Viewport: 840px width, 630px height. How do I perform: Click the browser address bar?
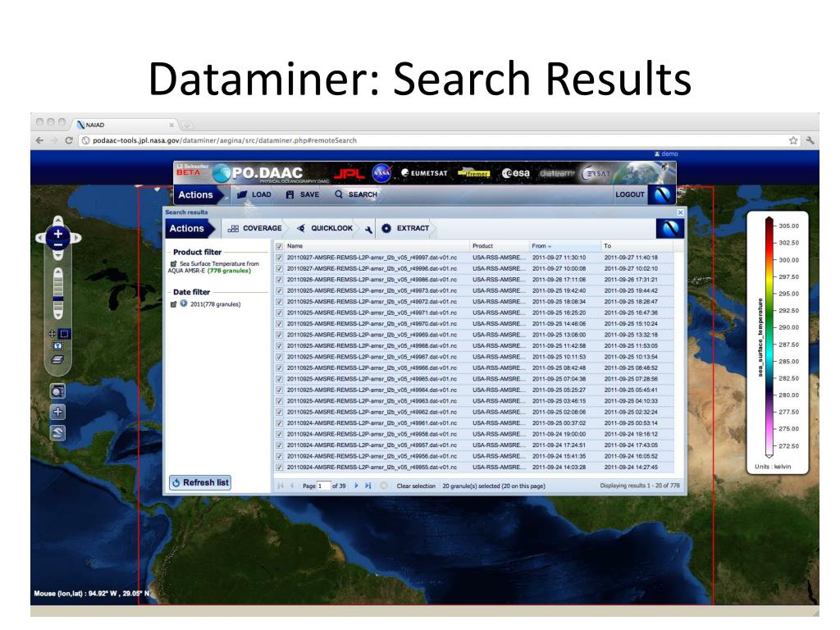click(433, 140)
